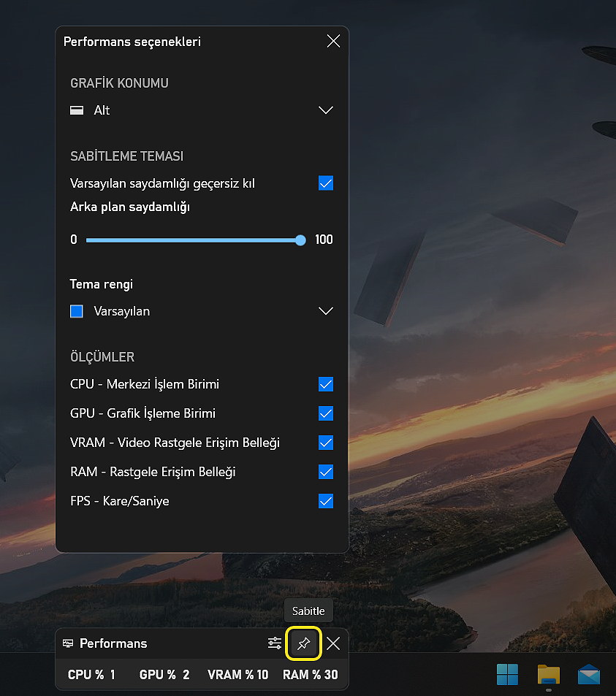616x696 pixels.
Task: Open Mail app from taskbar
Action: pos(589,674)
